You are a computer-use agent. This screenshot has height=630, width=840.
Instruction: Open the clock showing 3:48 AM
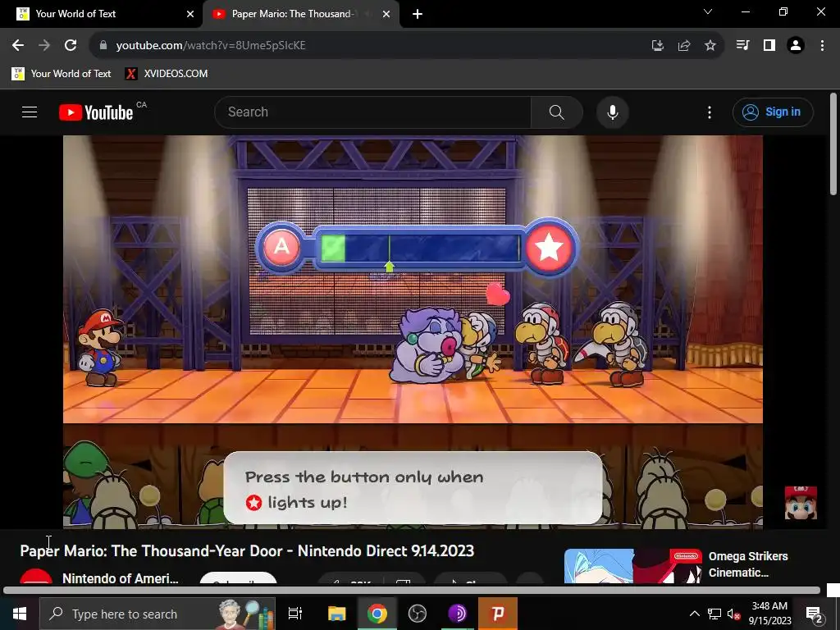click(x=769, y=614)
